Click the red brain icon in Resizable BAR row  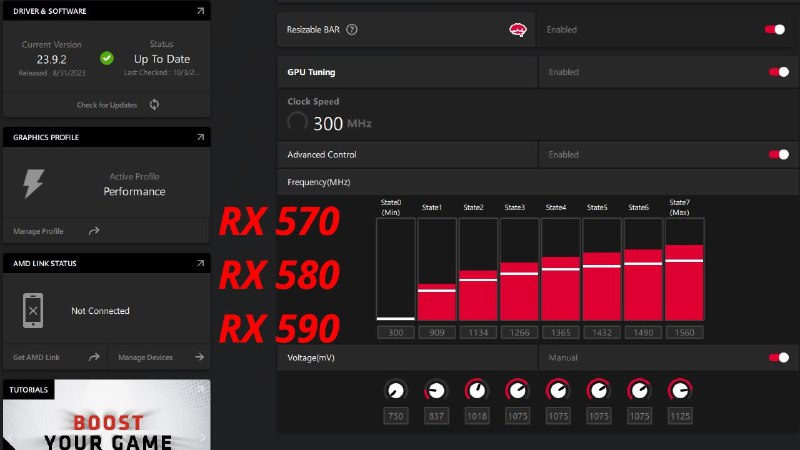click(x=518, y=30)
